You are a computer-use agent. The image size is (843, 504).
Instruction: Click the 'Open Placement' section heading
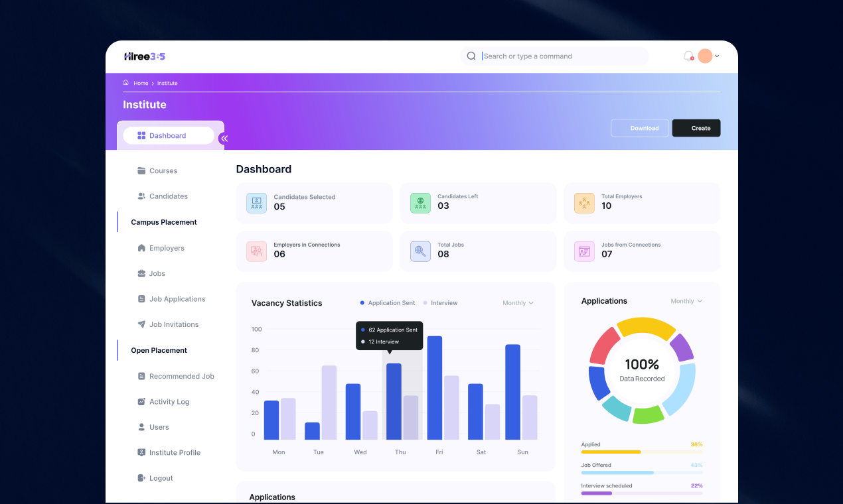pyautogui.click(x=159, y=350)
